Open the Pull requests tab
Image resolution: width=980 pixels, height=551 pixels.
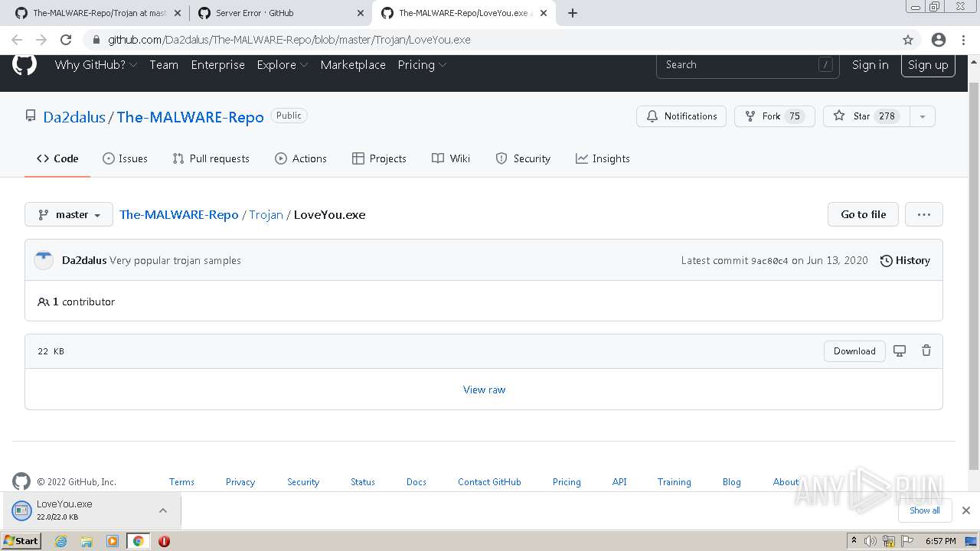coord(211,158)
